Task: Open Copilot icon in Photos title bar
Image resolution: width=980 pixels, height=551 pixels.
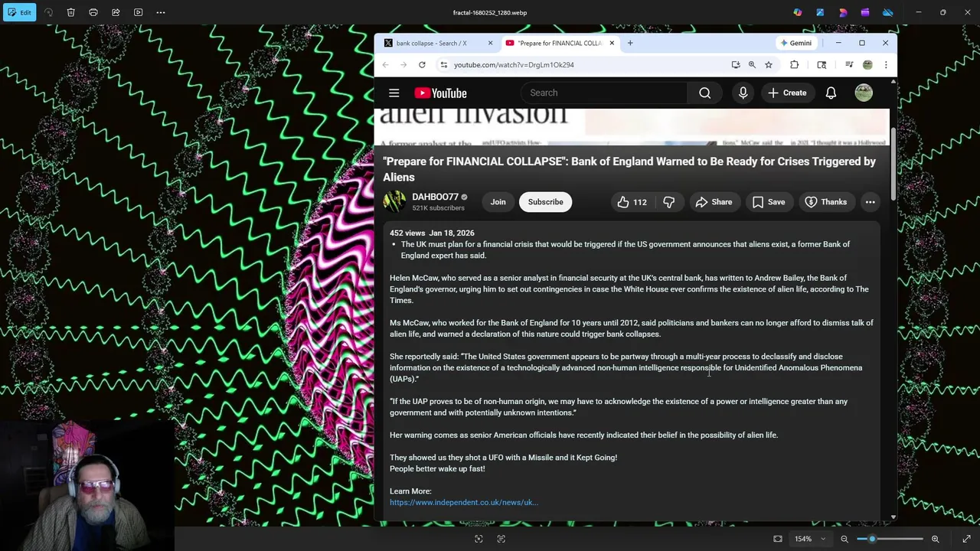Action: coord(798,12)
